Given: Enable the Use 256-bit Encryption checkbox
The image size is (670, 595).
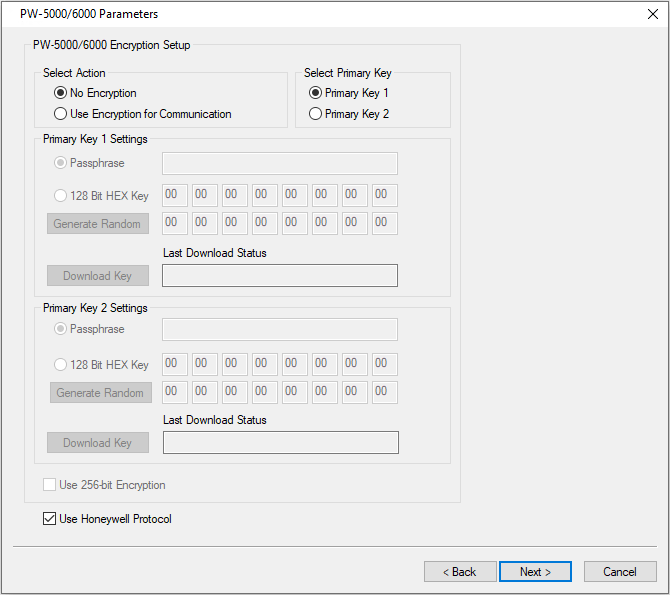Looking at the screenshot, I should pyautogui.click(x=50, y=485).
